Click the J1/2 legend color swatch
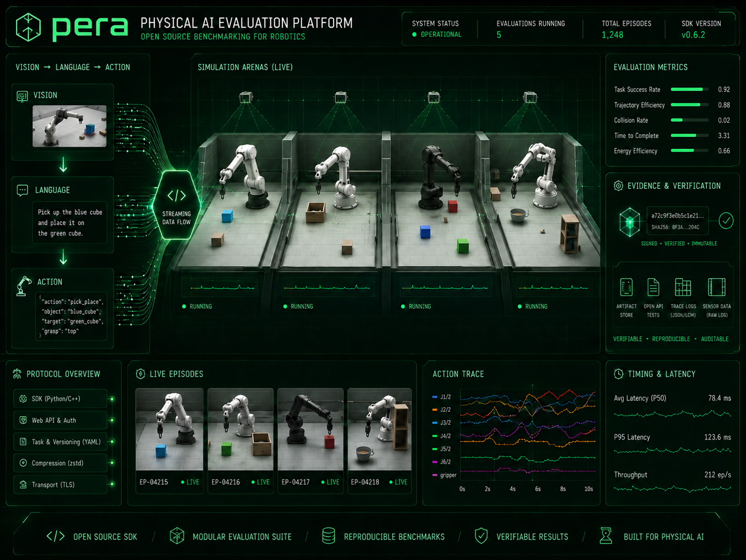The image size is (746, 560). pos(435,397)
